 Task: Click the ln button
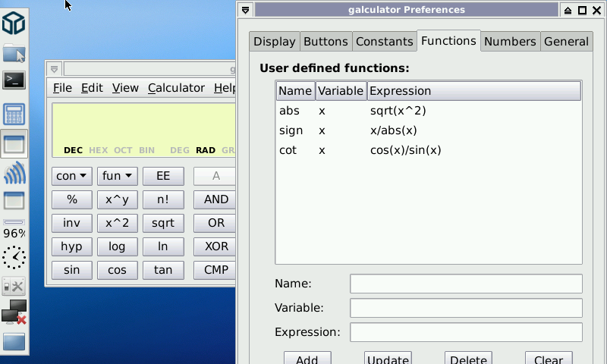tap(163, 246)
